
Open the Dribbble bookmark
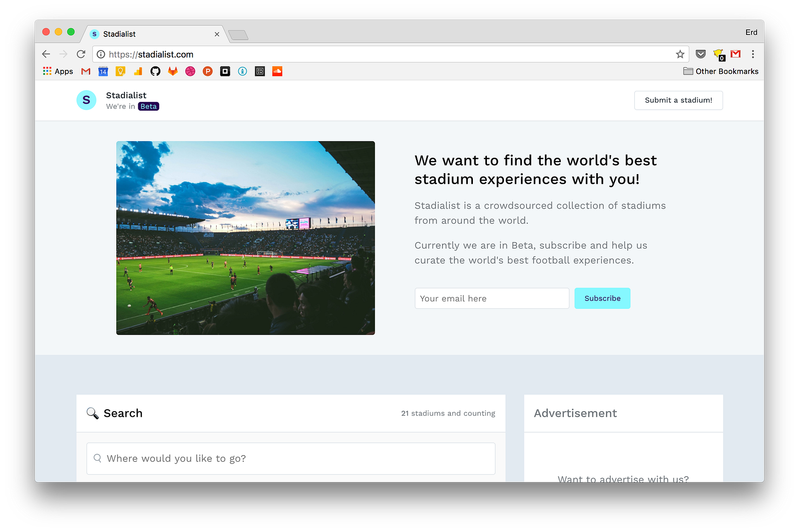click(x=190, y=71)
